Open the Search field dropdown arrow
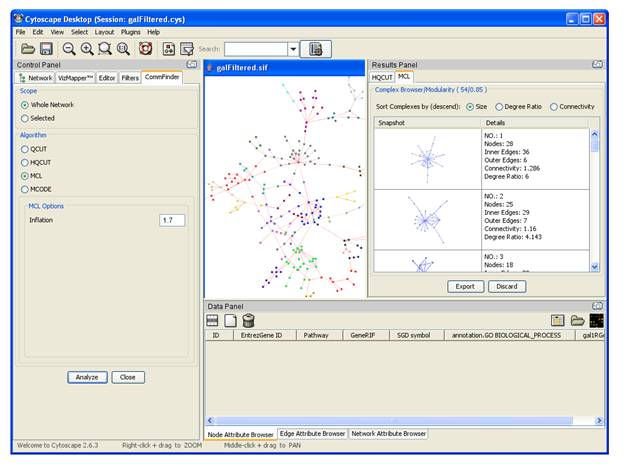This screenshot has height=465, width=624. pos(293,49)
